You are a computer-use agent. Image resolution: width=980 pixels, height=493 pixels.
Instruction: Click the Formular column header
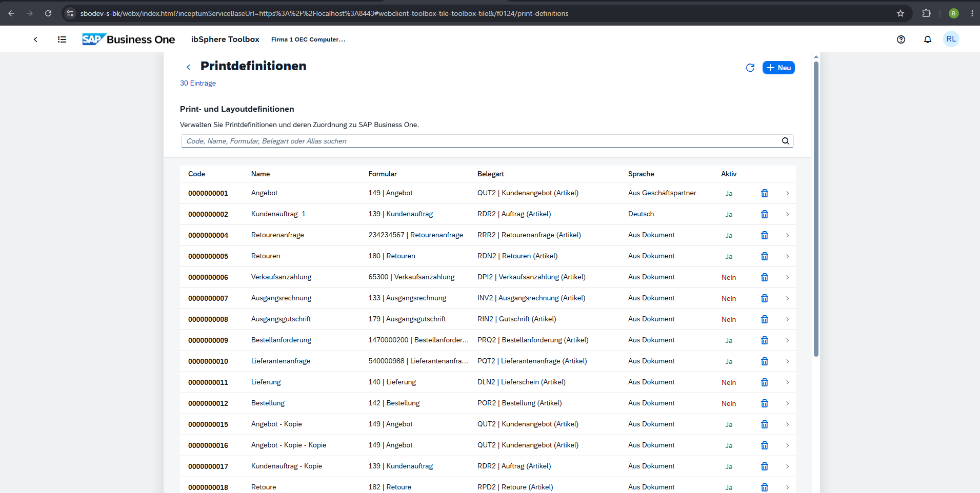383,174
